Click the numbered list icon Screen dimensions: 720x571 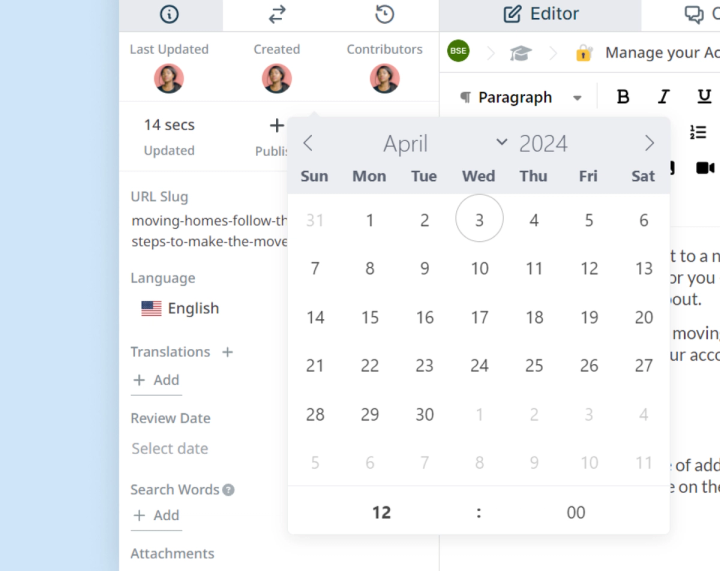(x=698, y=132)
